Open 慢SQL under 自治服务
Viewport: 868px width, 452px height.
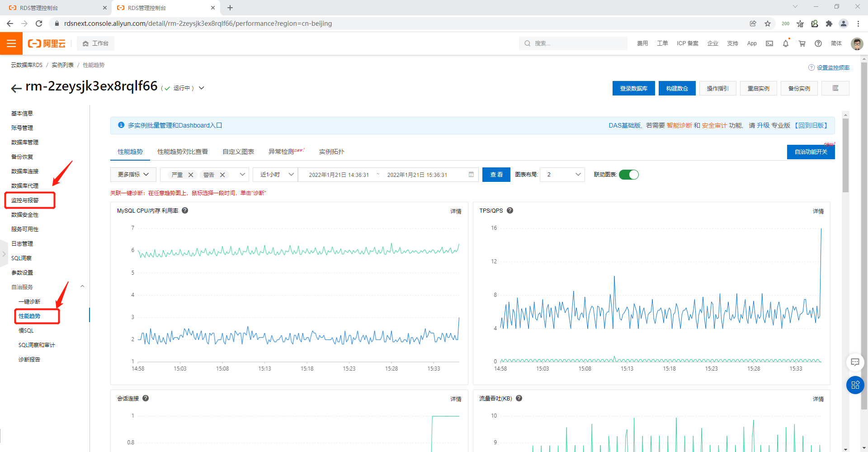click(26, 331)
